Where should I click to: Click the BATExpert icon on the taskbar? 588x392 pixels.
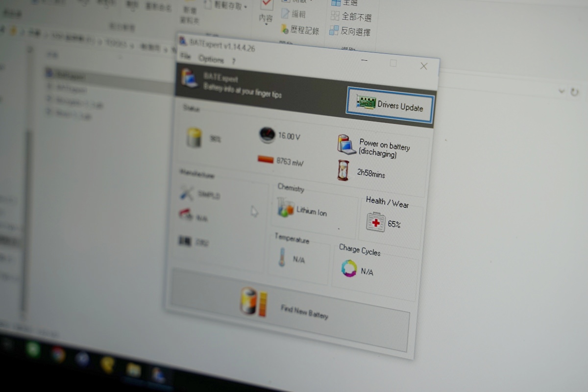[158, 375]
